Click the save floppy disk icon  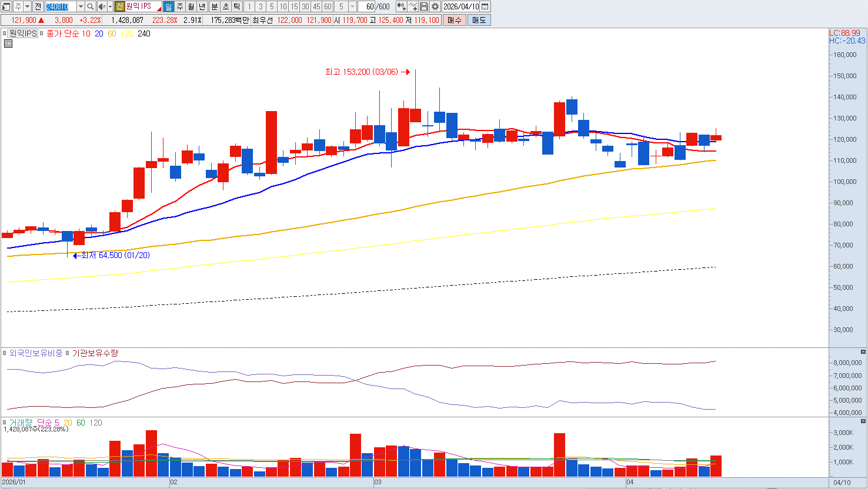[x=424, y=6]
